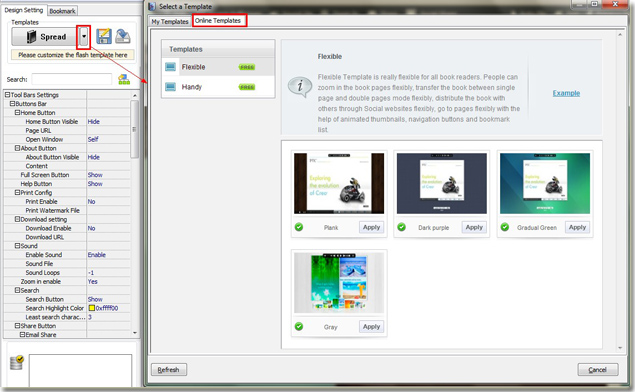Image resolution: width=635 pixels, height=392 pixels.
Task: Open the template dropdown arrow next to Spread
Action: [x=84, y=37]
